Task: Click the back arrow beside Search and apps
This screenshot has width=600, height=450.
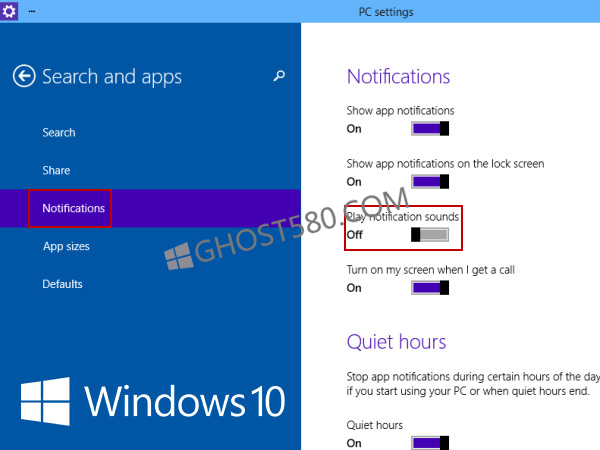Action: pyautogui.click(x=24, y=76)
